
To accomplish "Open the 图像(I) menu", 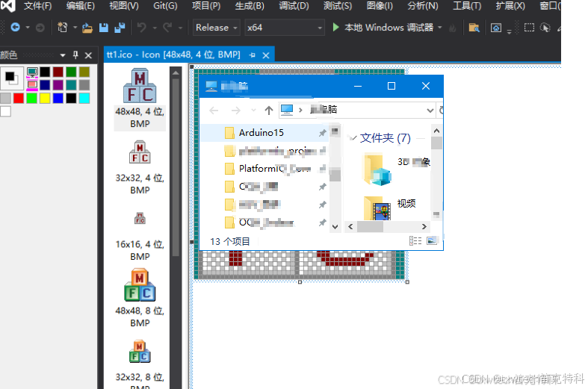I will click(x=380, y=6).
